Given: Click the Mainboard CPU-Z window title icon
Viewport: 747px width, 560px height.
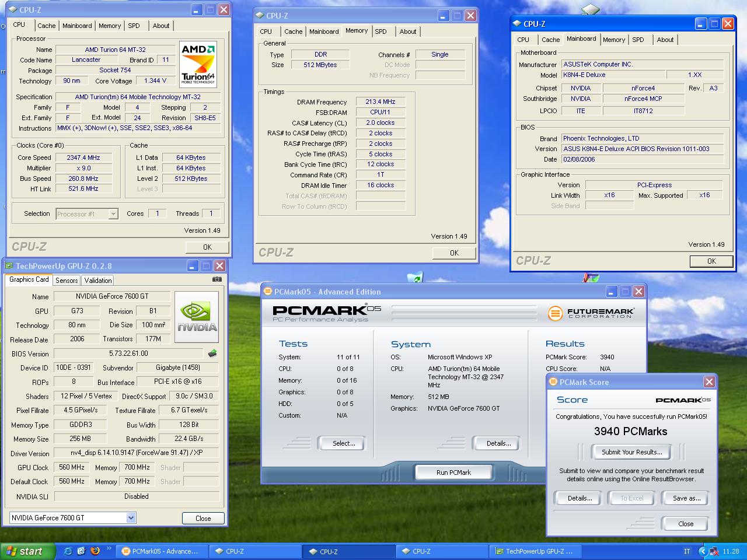Looking at the screenshot, I should (x=517, y=24).
